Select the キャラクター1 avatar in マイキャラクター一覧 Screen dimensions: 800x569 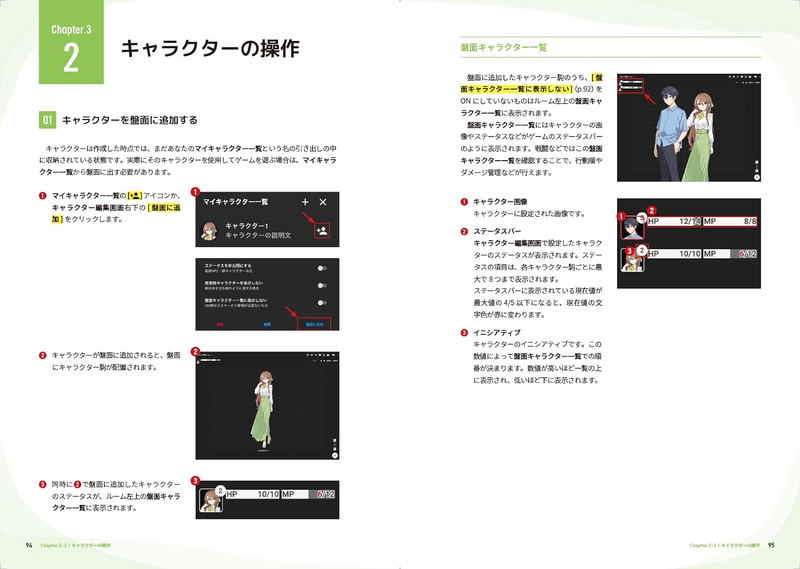pos(209,231)
